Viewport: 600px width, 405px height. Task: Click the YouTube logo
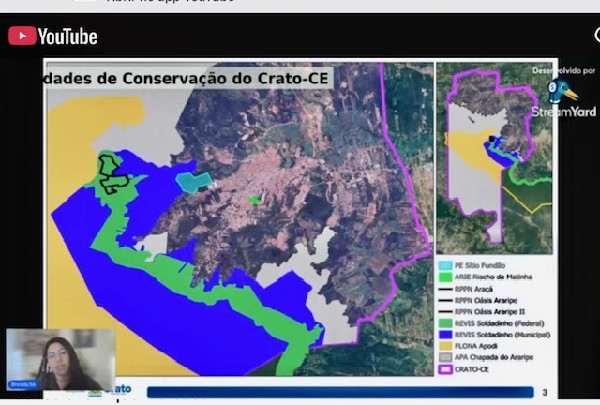pyautogui.click(x=53, y=37)
